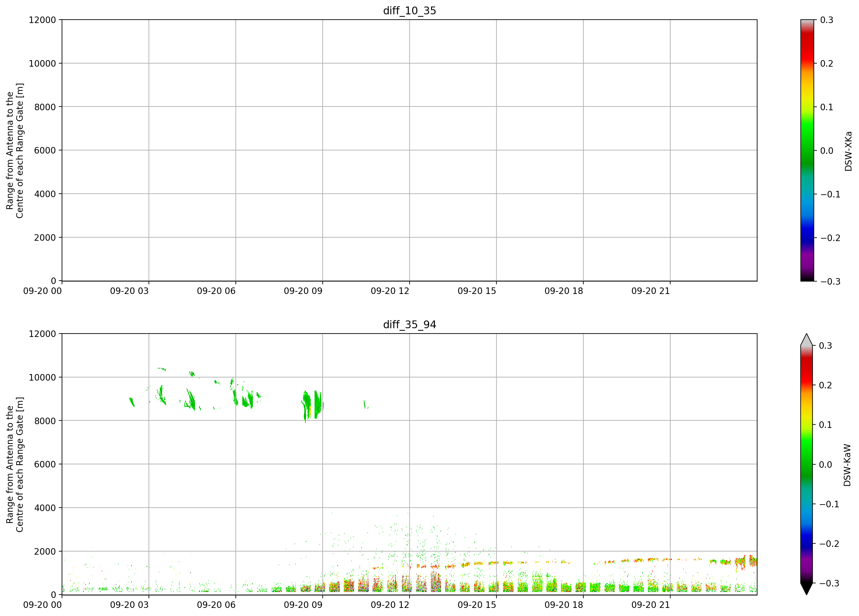
Task: Click the −0.3 tick on DSW-KaW colorbar
Action: point(829,583)
